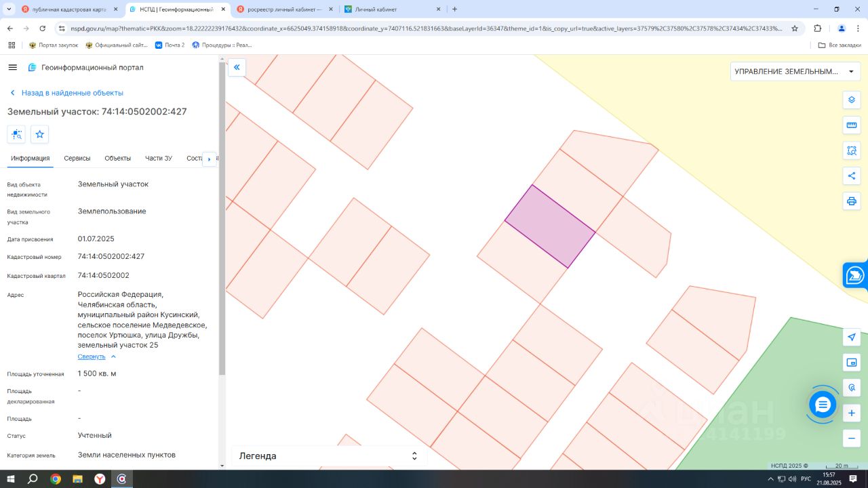Click the highlighted purple land parcel

550,226
